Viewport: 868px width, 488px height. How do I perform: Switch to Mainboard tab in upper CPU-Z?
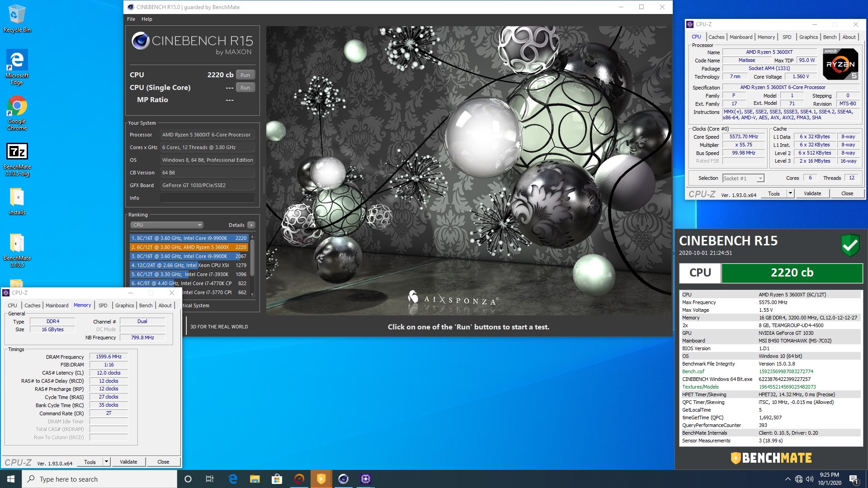[741, 37]
